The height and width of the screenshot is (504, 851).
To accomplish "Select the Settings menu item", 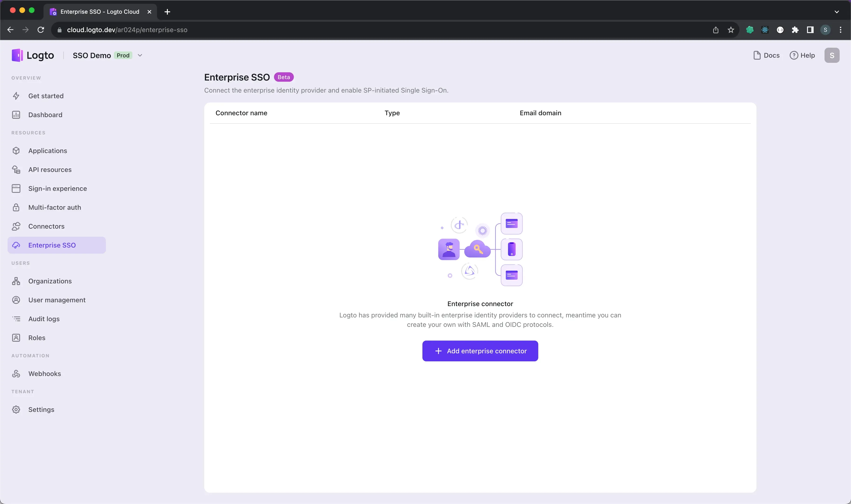I will (x=41, y=409).
